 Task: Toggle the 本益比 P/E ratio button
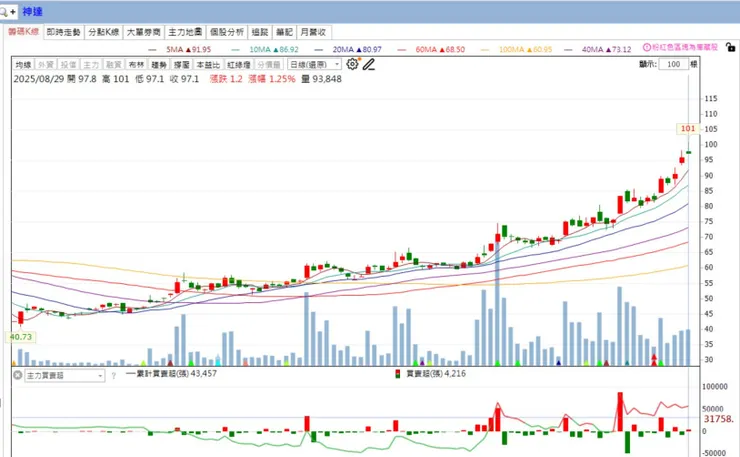[208, 65]
